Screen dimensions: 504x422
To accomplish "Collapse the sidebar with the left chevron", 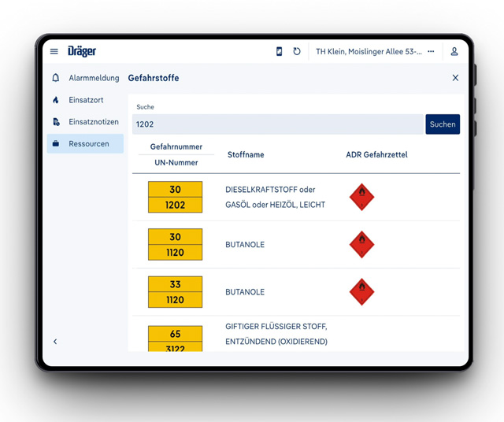I will tap(55, 342).
